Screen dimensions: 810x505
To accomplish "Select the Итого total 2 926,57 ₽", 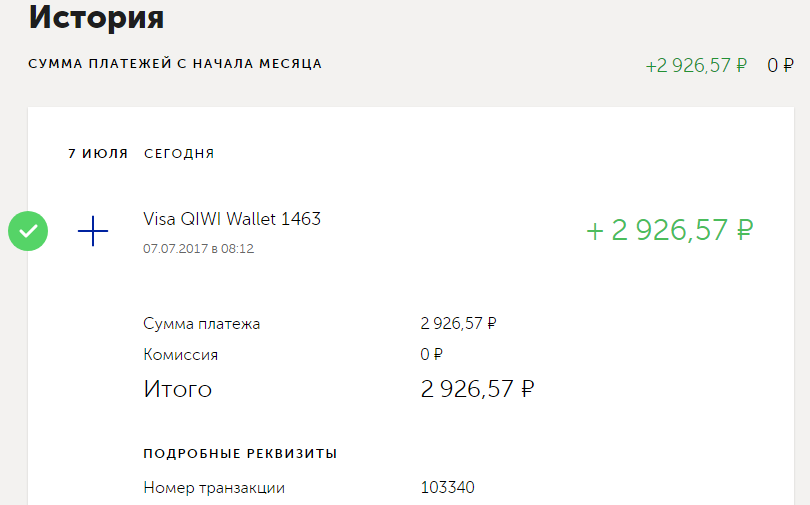I will click(x=477, y=389).
